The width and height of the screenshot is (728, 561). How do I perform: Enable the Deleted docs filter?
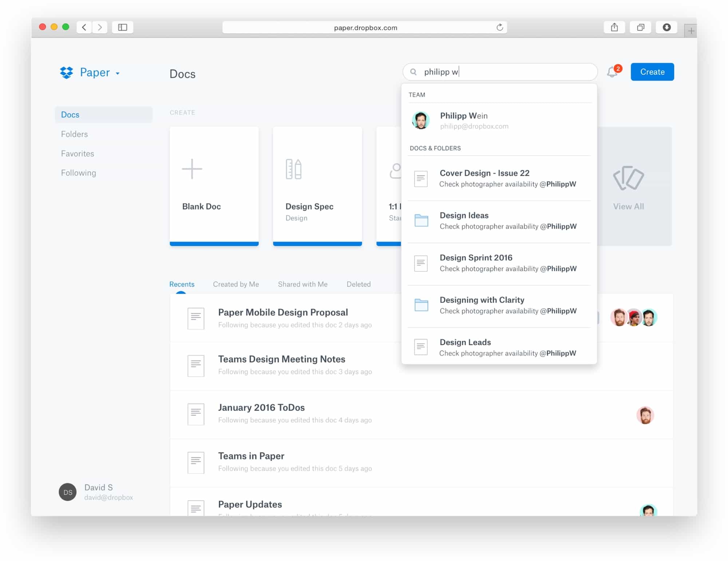pos(359,284)
